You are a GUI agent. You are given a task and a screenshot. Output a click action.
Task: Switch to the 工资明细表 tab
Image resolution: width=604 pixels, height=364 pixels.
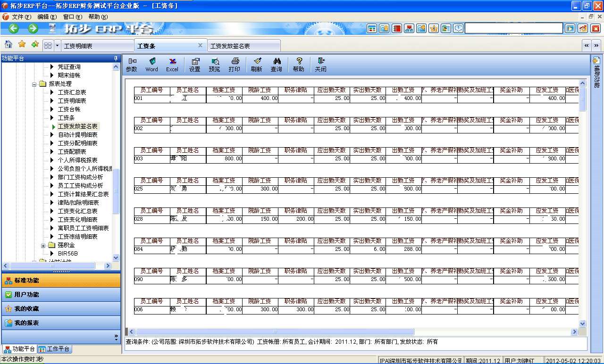tap(97, 45)
